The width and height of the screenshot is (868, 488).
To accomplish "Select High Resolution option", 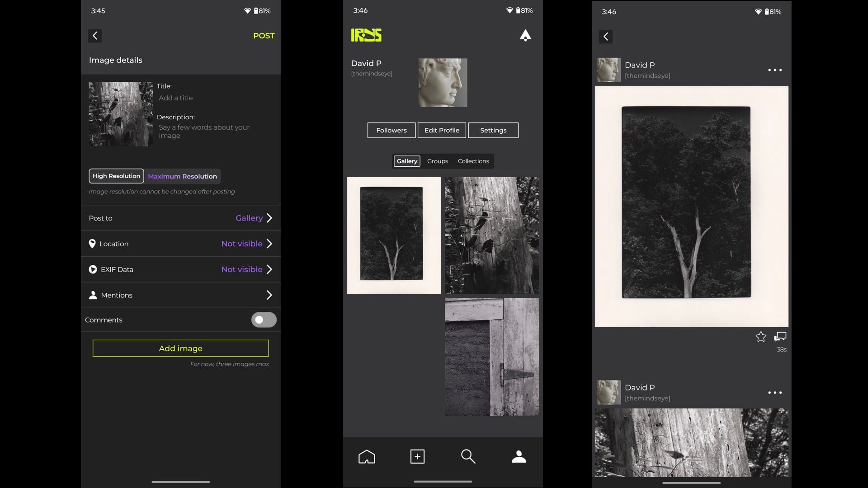I will pyautogui.click(x=116, y=176).
